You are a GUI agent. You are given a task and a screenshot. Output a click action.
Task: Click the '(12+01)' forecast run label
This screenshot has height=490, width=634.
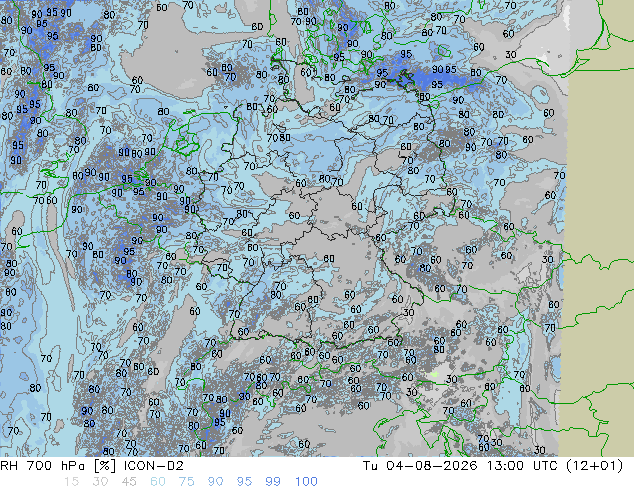(x=594, y=466)
